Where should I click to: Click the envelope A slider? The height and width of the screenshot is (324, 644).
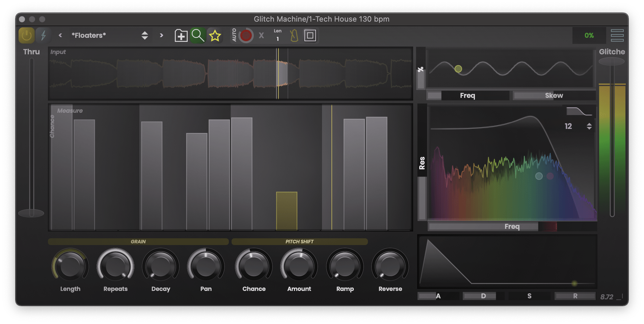click(438, 296)
